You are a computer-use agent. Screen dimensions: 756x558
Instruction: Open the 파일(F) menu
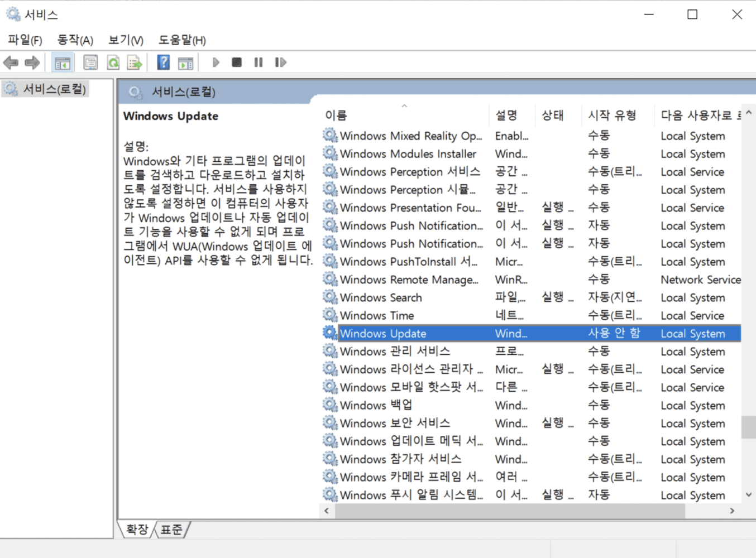(25, 40)
